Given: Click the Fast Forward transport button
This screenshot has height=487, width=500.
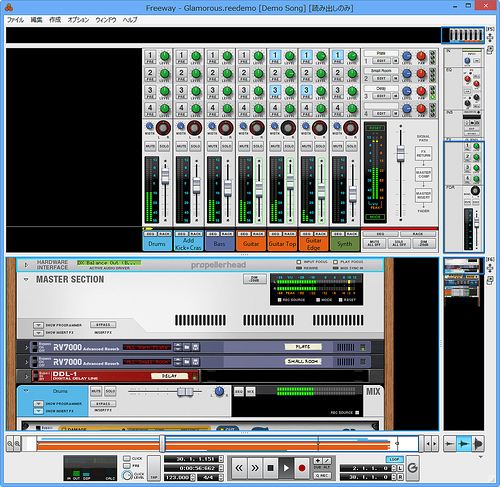Looking at the screenshot, I should [x=255, y=468].
